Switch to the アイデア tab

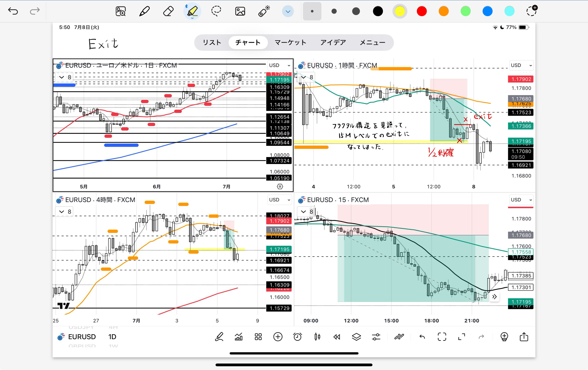coord(333,43)
